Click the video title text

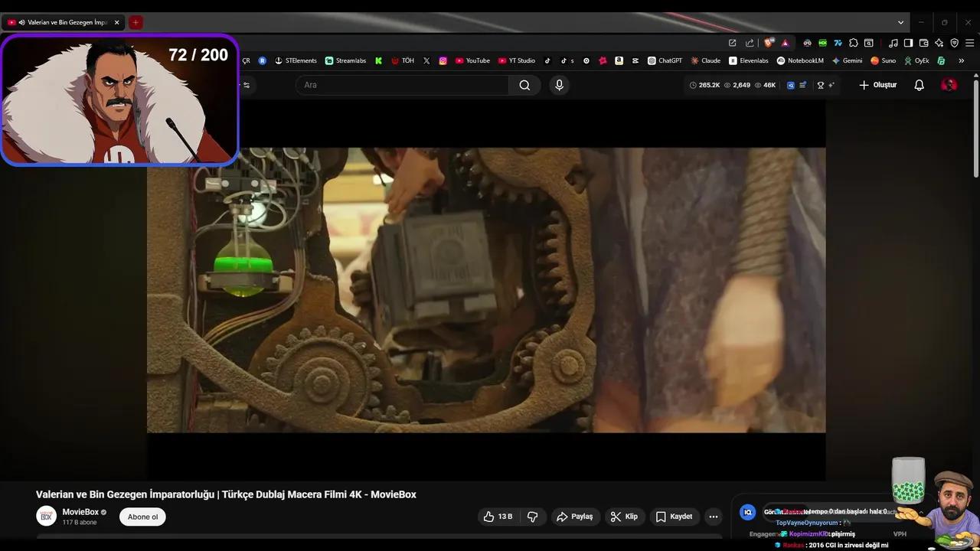point(226,494)
